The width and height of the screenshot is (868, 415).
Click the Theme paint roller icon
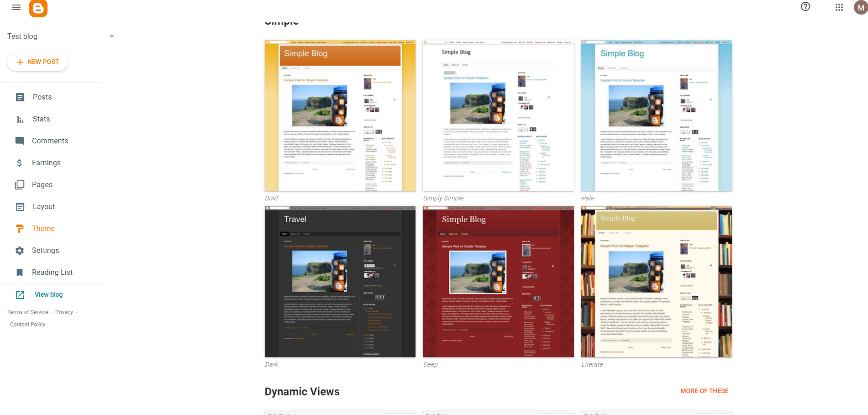[20, 229]
